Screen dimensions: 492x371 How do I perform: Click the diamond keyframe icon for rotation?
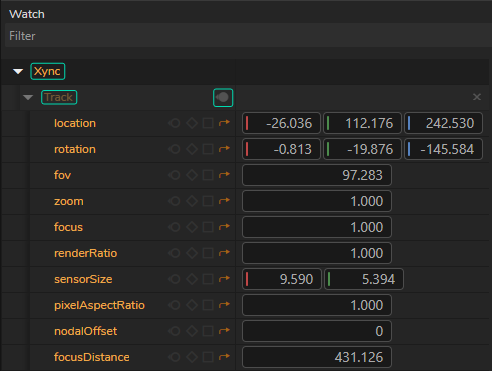(x=192, y=149)
